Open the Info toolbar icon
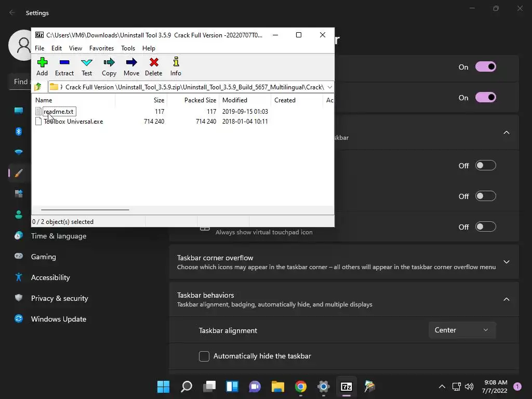 176,66
